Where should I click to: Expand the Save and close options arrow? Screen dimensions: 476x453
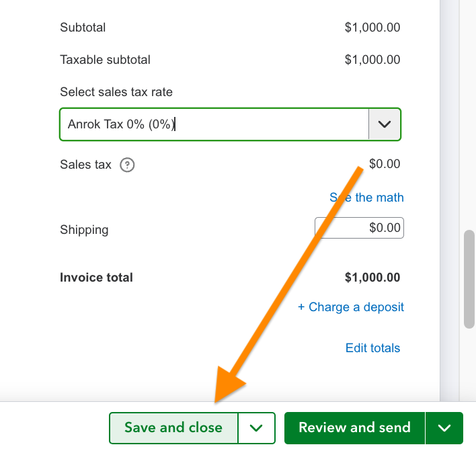coord(257,428)
